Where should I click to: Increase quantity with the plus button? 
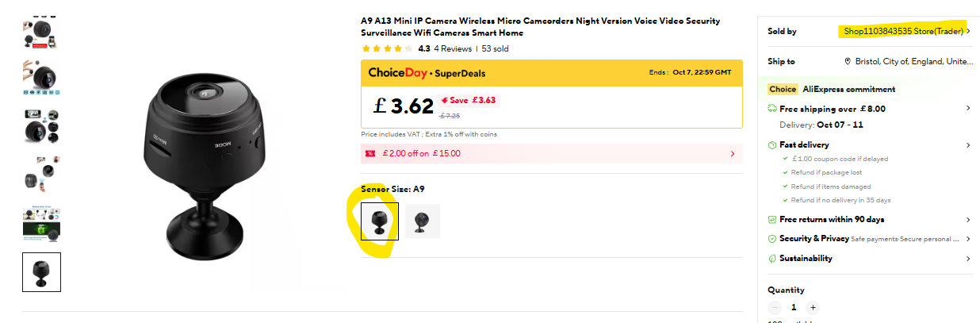pyautogui.click(x=813, y=307)
